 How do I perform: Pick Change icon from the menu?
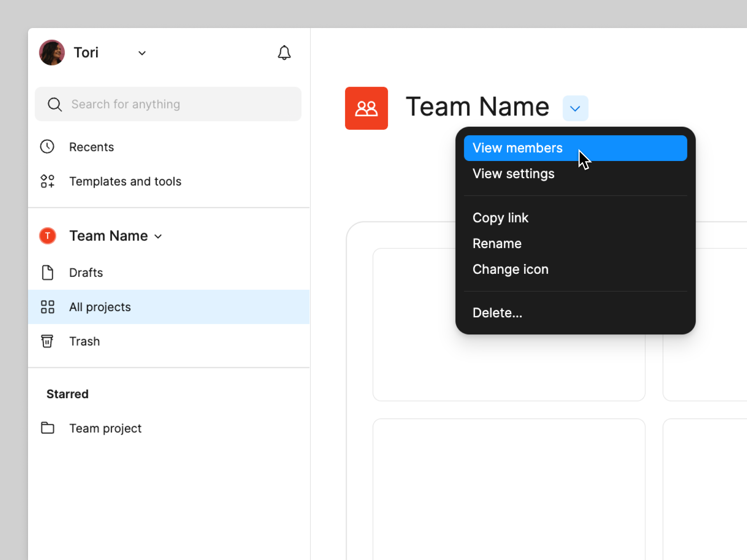tap(510, 269)
